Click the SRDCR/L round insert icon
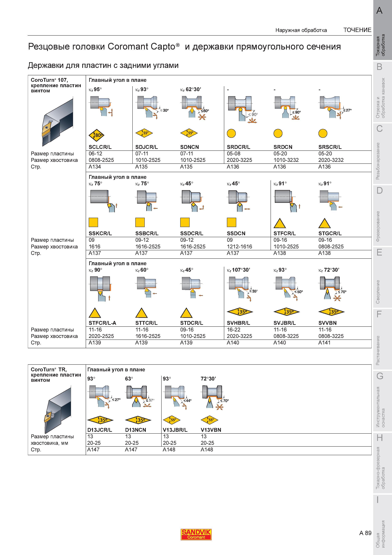Image resolution: width=392 pixels, height=555 pixels. (231, 133)
